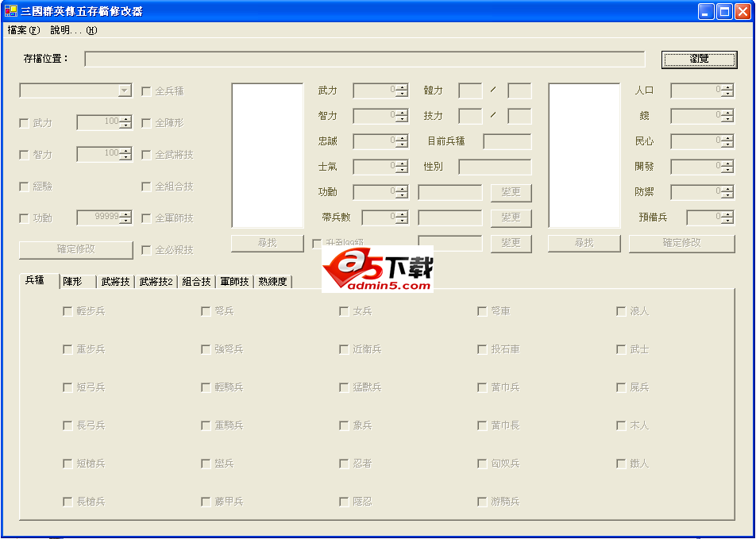Toggle the 藤甲兵 checkbox
Image resolution: width=756 pixels, height=539 pixels.
coord(206,502)
